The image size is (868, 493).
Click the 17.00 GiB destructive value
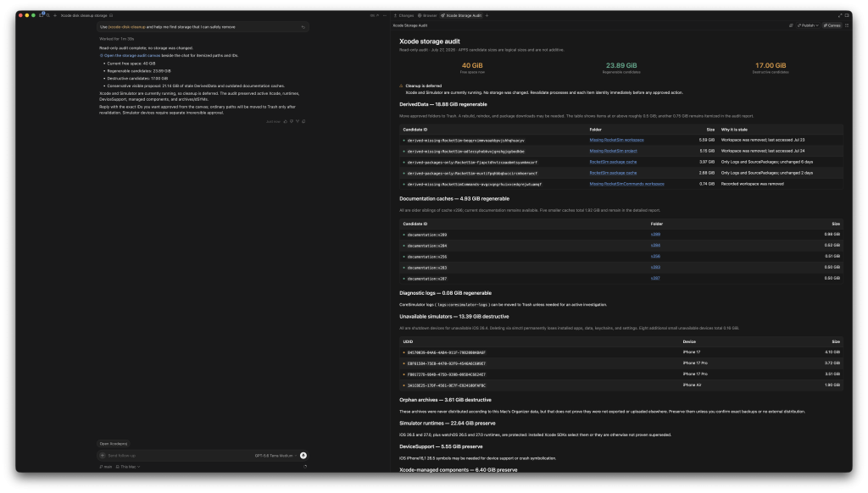[770, 65]
